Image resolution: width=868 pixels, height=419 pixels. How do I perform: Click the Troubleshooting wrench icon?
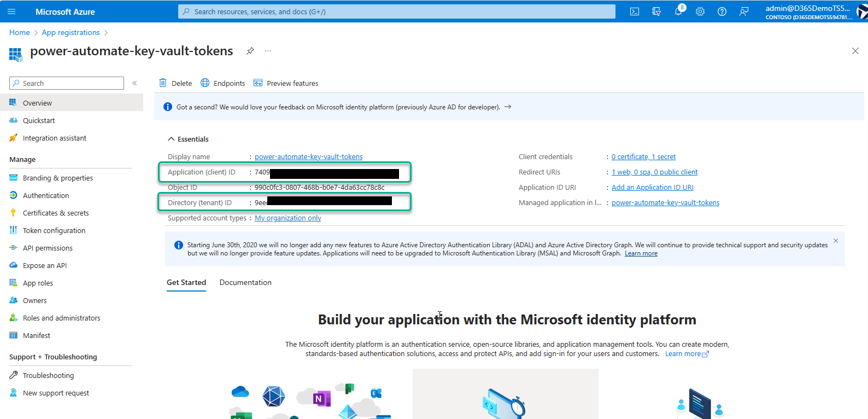point(13,375)
